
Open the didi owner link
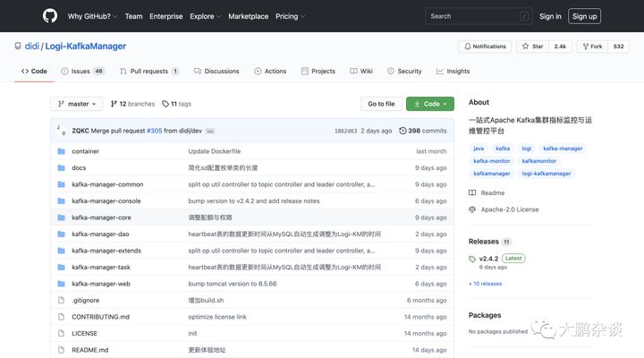(x=31, y=46)
